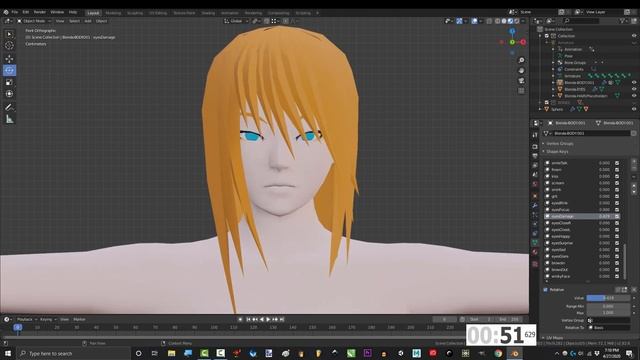Click the green Y axis gizmo
Screen dimensions: 640x360
click(512, 42)
